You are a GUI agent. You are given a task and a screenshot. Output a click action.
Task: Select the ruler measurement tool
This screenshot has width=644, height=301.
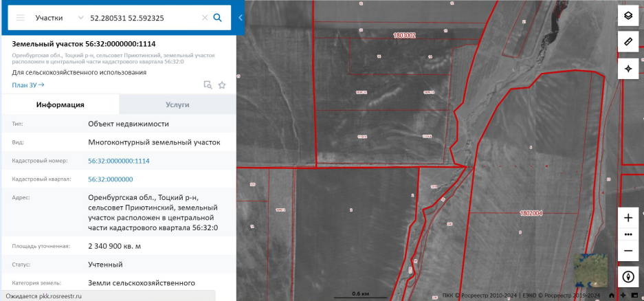628,43
